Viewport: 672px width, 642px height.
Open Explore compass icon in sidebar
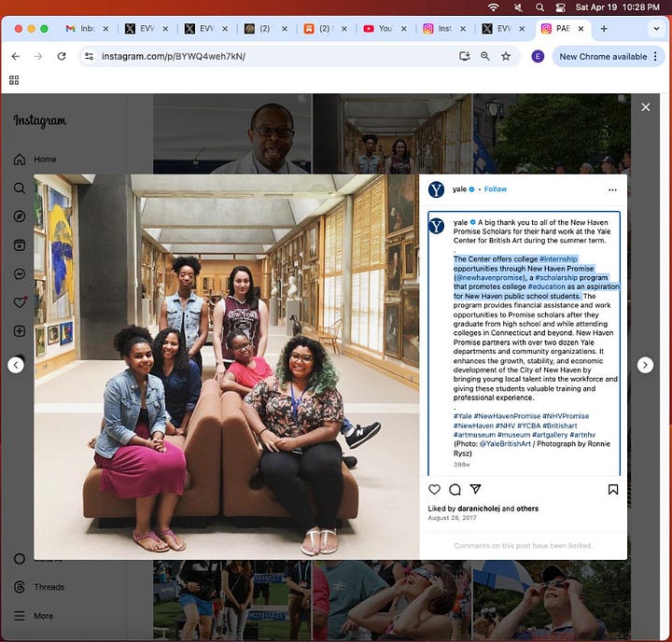20,216
